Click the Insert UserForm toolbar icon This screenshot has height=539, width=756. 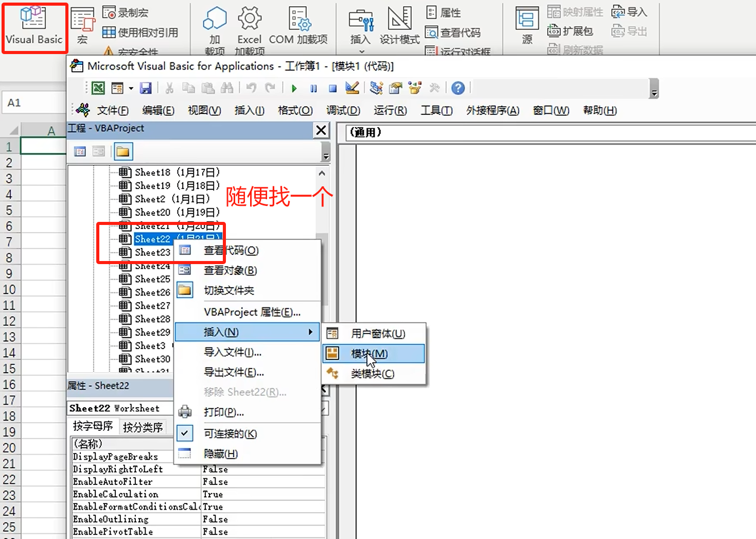117,88
